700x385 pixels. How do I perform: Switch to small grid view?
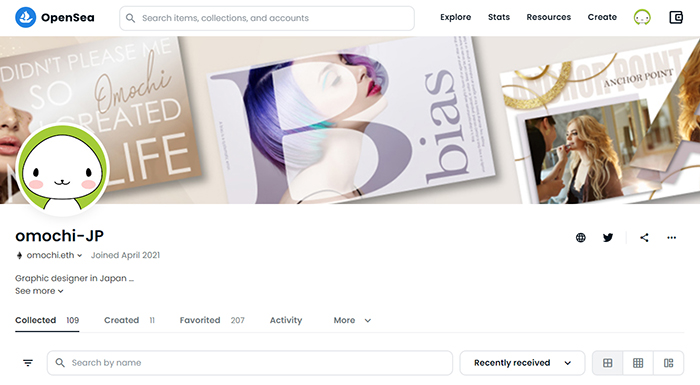click(x=638, y=363)
